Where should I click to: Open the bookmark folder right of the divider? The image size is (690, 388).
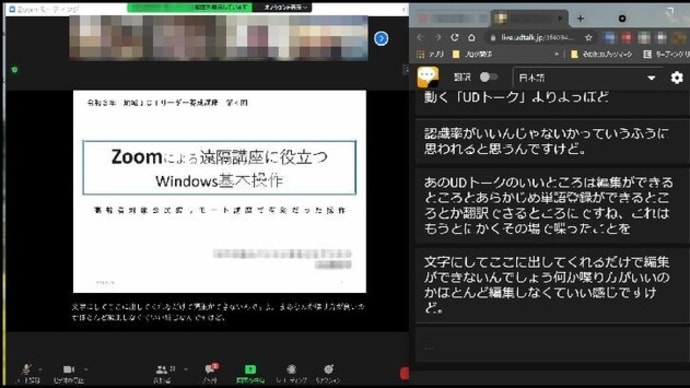click(x=601, y=54)
